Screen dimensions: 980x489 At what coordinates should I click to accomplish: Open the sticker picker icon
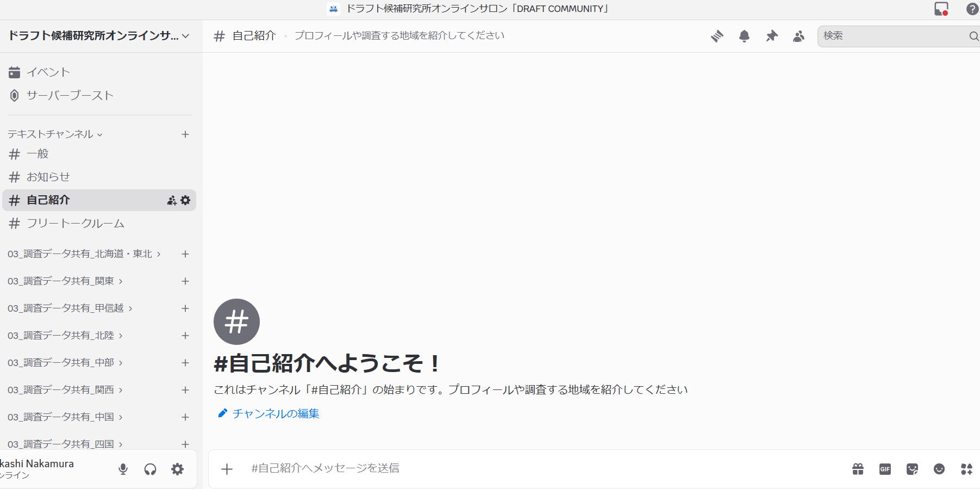(912, 469)
